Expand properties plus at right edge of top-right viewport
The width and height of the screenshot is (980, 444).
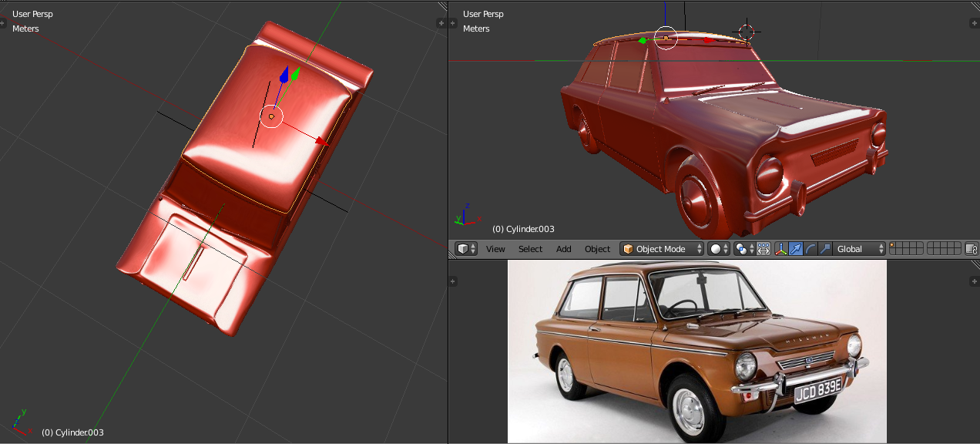coord(975,23)
